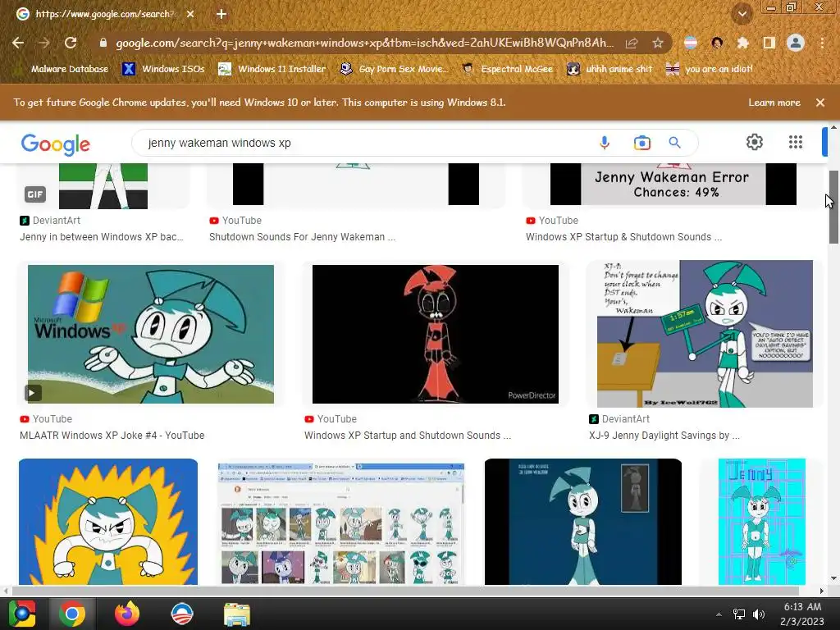Click the trans flag extension icon
Viewport: 840px width, 630px height.
(691, 43)
